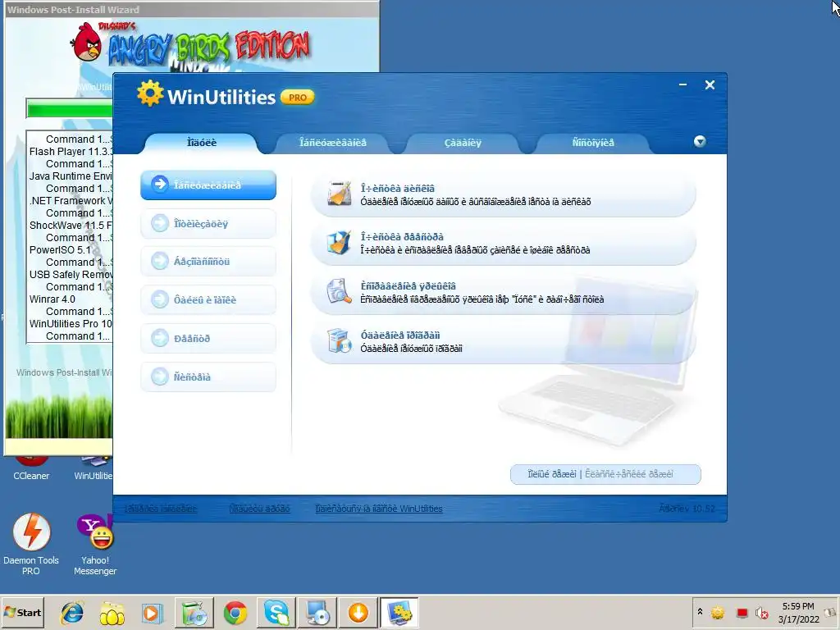Select the last sidebar category button
Image resolution: width=840 pixels, height=630 pixels.
[208, 377]
